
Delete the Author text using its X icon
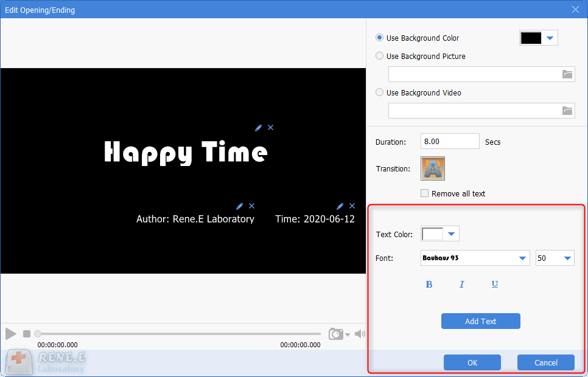(x=251, y=206)
